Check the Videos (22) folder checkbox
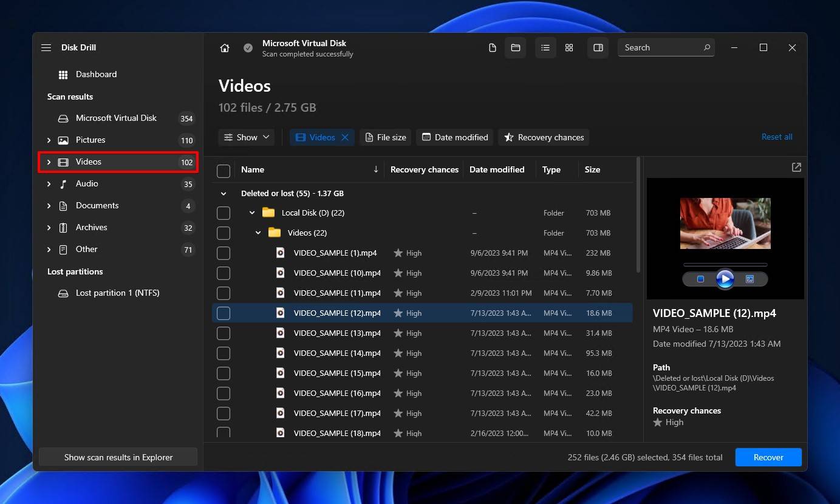This screenshot has width=840, height=504. click(224, 233)
